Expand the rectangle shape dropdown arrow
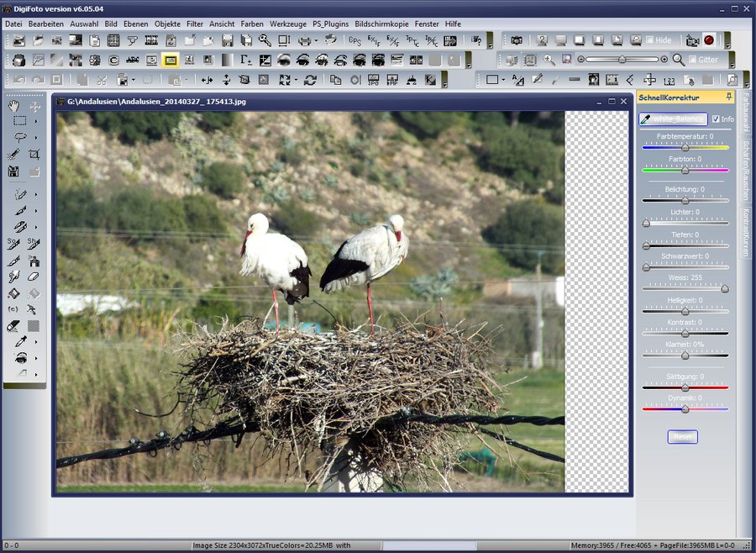The width and height of the screenshot is (756, 553). point(502,80)
